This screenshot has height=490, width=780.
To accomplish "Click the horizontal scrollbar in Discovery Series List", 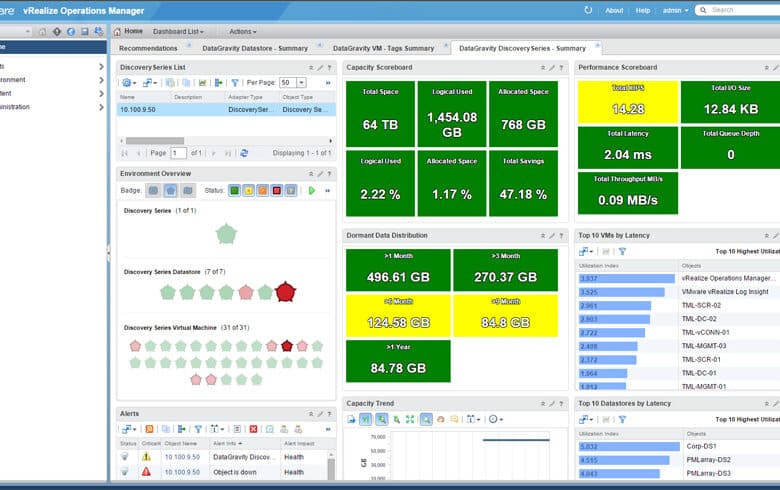I will (155, 141).
